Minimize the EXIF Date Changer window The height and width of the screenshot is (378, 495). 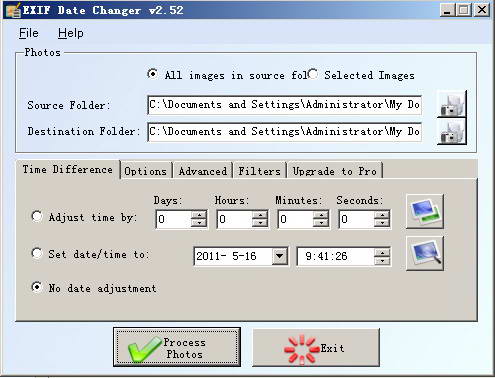447,10
